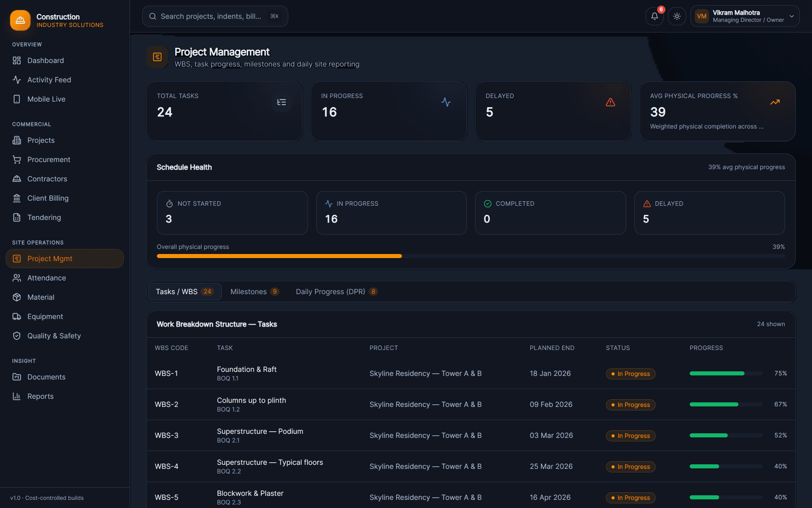This screenshot has height=508, width=812.
Task: Click the Not Started status card
Action: click(232, 213)
